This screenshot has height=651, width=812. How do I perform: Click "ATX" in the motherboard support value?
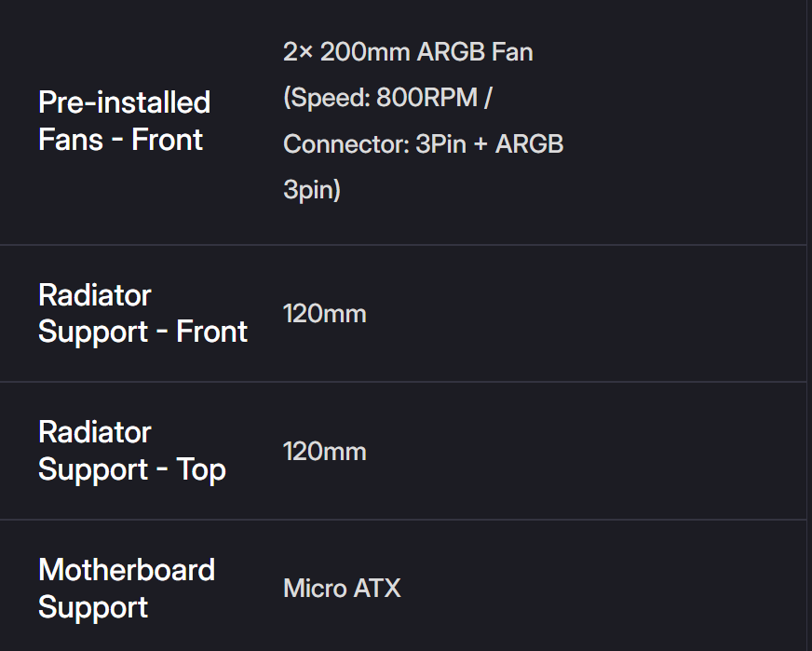click(x=378, y=589)
